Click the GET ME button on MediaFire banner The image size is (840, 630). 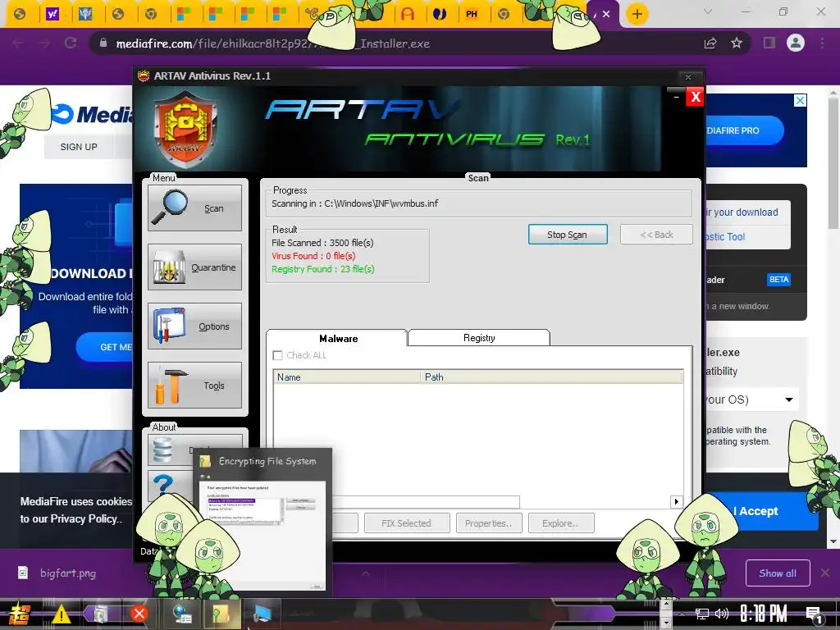105,347
